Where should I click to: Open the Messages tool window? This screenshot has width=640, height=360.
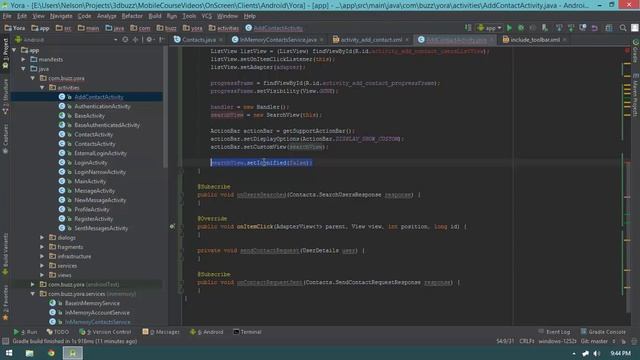(161, 332)
